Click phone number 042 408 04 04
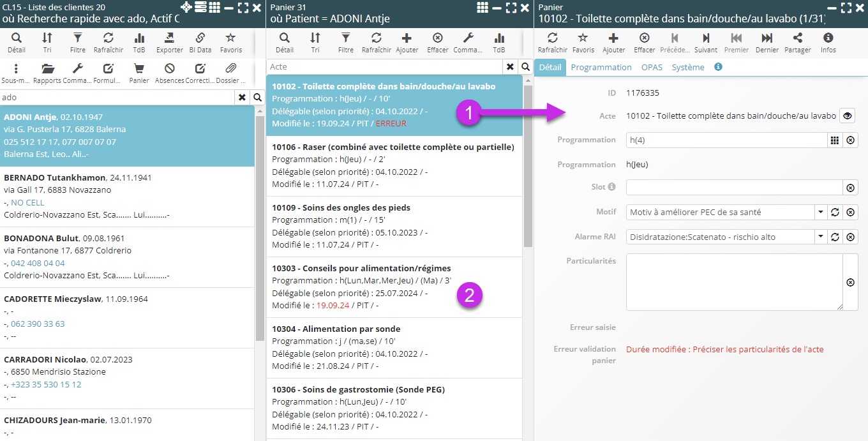 coord(38,263)
